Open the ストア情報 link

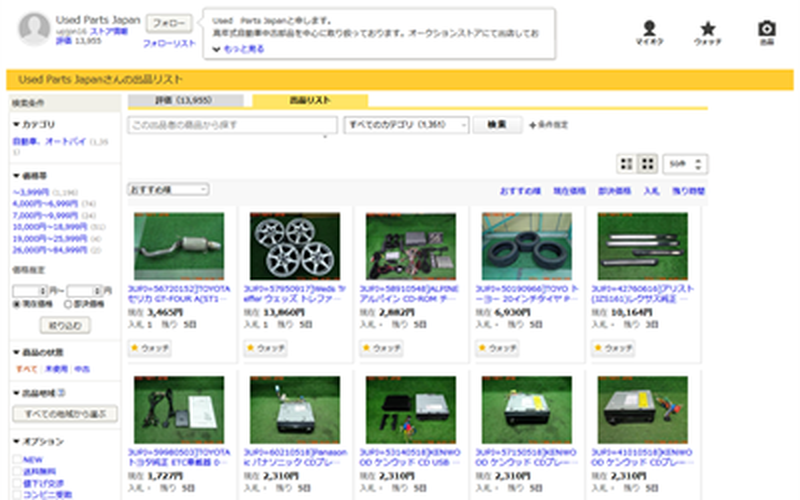[109, 31]
